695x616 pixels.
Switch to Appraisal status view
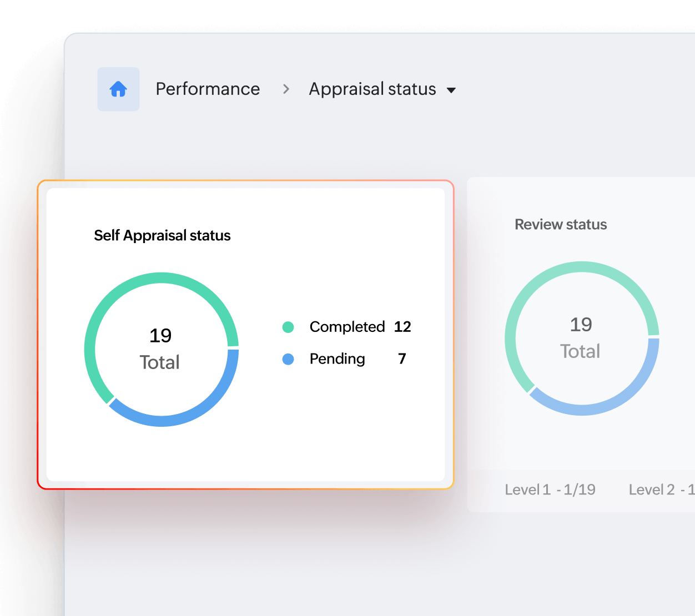point(372,89)
